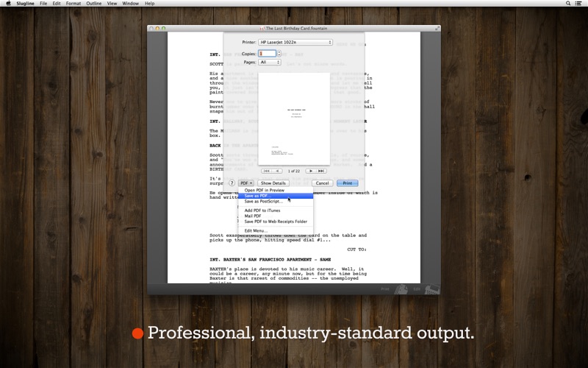The image size is (588, 368).
Task: Open the Help menu
Action: click(150, 4)
